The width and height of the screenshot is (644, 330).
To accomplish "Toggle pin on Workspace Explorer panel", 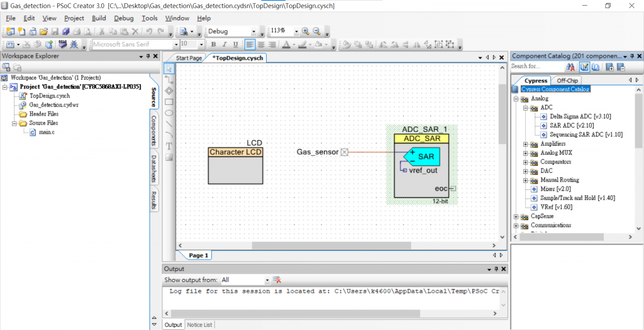I will (148, 56).
